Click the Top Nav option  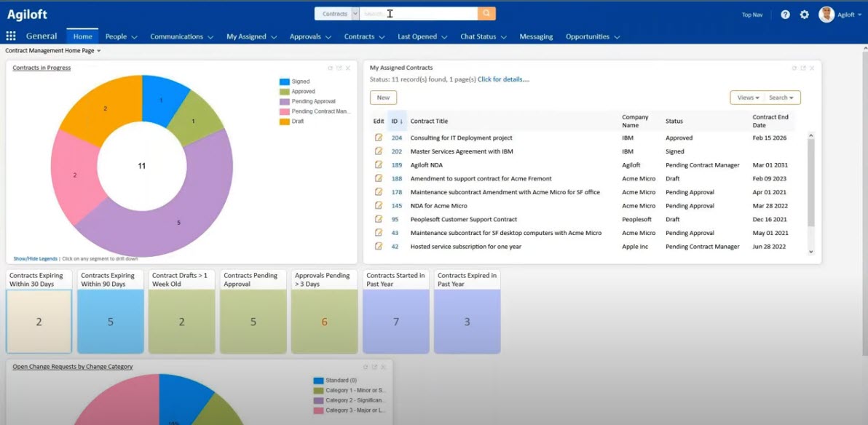[x=752, y=15]
